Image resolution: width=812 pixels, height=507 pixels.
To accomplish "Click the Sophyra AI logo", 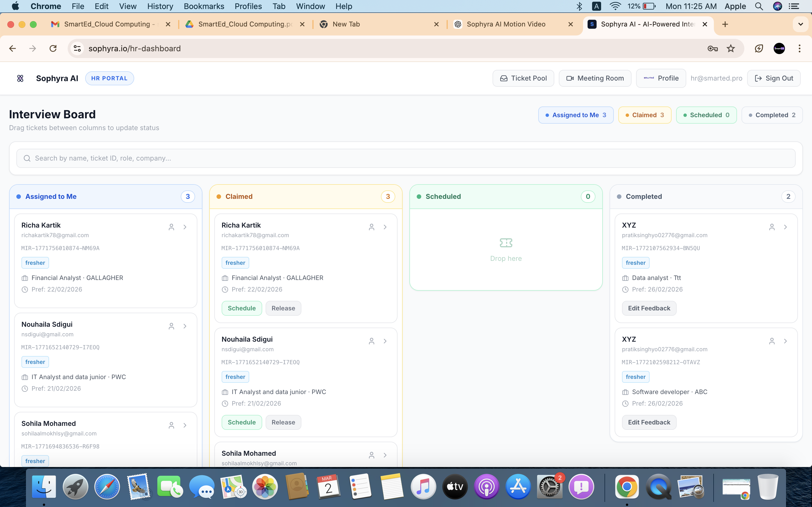I will point(20,78).
